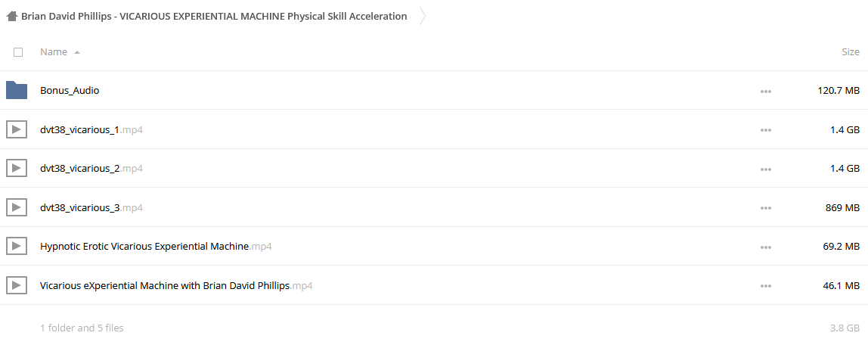Click the Brian David Phillips breadcrumb title
Screen dimensions: 868x342
214,16
